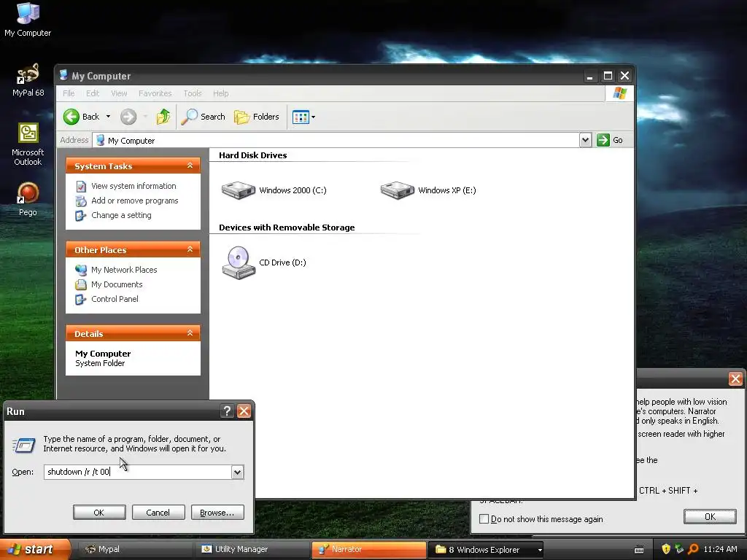Click the View system information icon

click(81, 186)
